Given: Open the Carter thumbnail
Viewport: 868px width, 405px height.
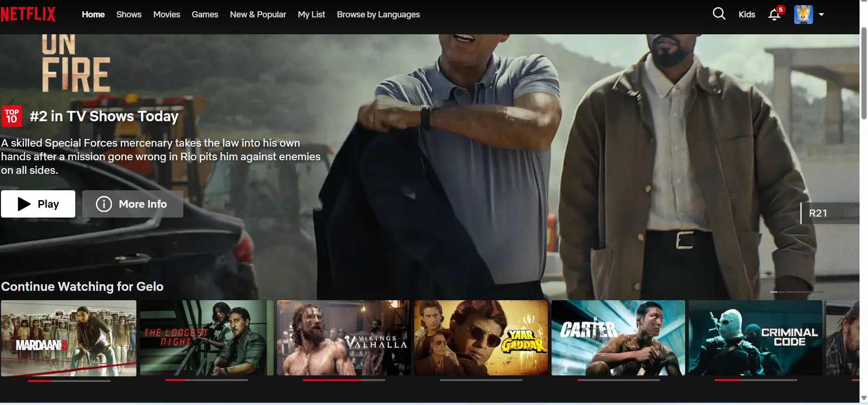Looking at the screenshot, I should pos(618,338).
